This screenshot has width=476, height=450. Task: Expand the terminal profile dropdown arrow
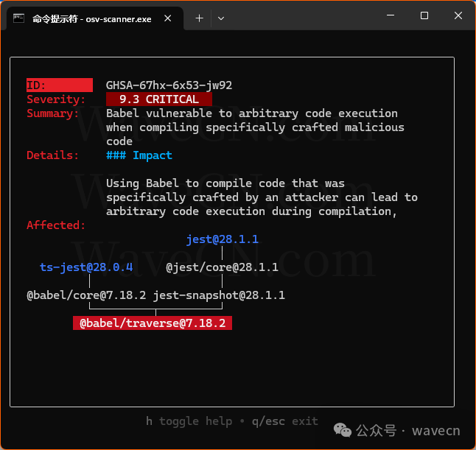(221, 18)
